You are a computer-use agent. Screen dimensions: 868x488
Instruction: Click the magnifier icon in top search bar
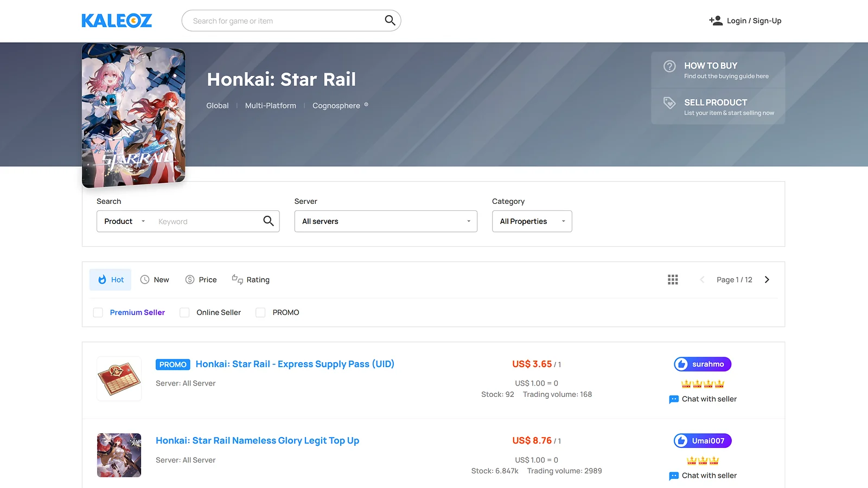point(390,21)
